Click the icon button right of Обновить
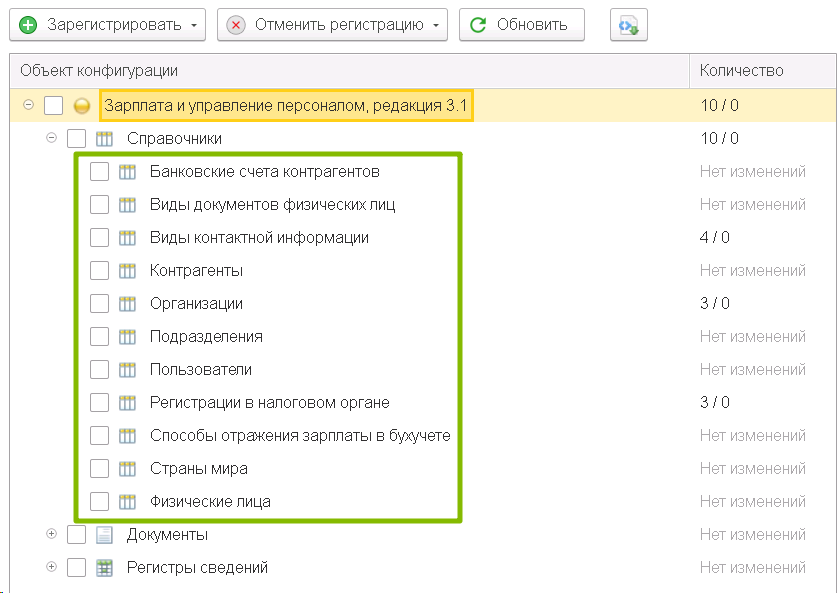The image size is (837, 593). pyautogui.click(x=629, y=25)
